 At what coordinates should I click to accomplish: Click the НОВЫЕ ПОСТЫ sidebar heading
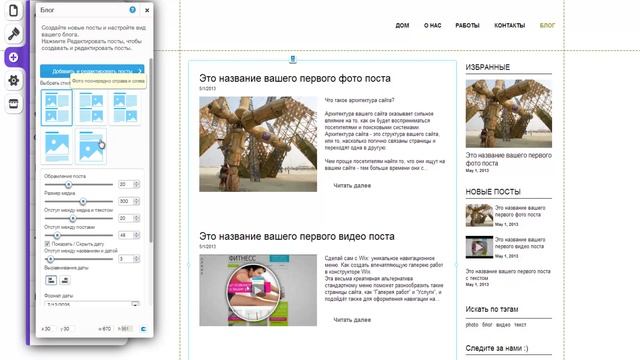pyautogui.click(x=493, y=192)
